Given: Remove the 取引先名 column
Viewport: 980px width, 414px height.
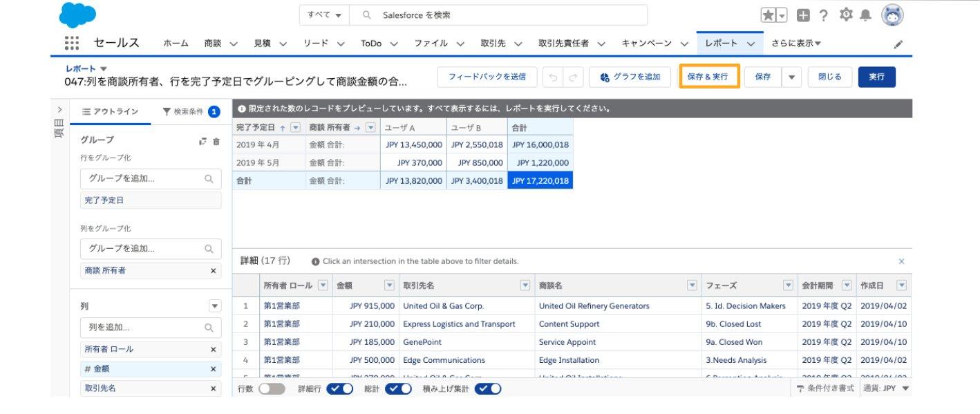Looking at the screenshot, I should point(213,388).
